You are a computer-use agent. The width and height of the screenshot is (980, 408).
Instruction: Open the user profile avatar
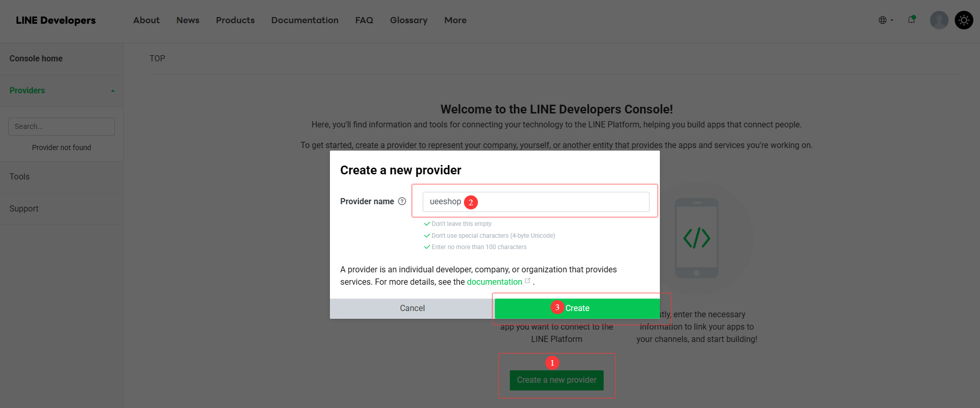939,20
